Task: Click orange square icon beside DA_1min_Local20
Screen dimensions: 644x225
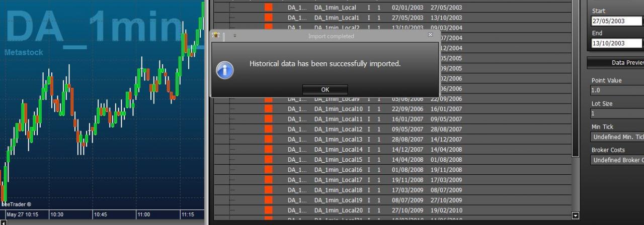Action: click(268, 210)
